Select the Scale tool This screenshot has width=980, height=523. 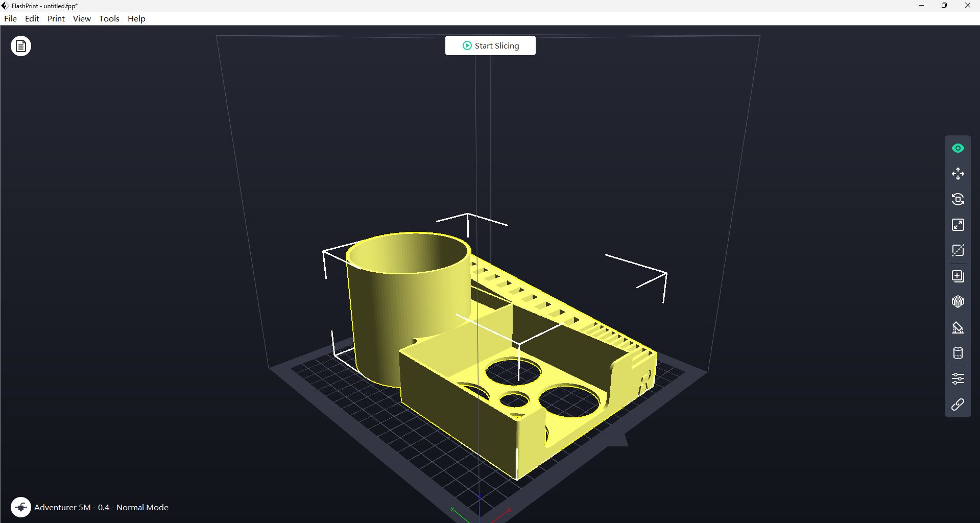coord(958,225)
